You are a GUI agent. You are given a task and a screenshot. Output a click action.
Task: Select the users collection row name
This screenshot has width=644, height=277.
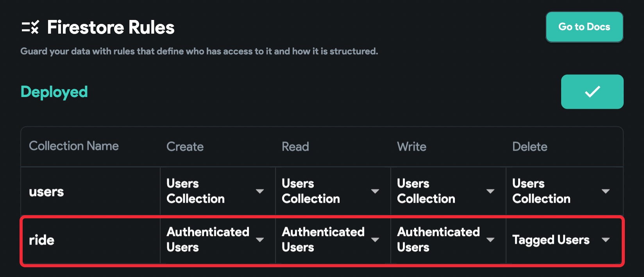pyautogui.click(x=46, y=192)
